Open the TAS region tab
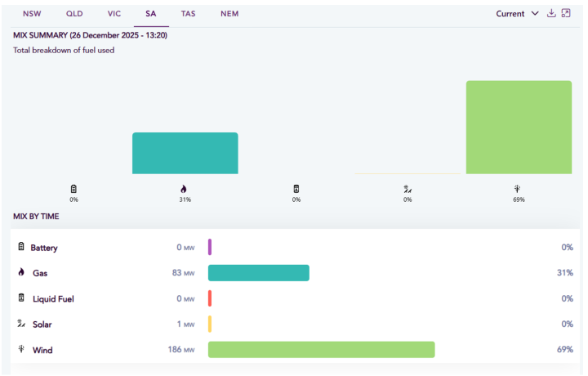The width and height of the screenshot is (588, 376). (188, 14)
